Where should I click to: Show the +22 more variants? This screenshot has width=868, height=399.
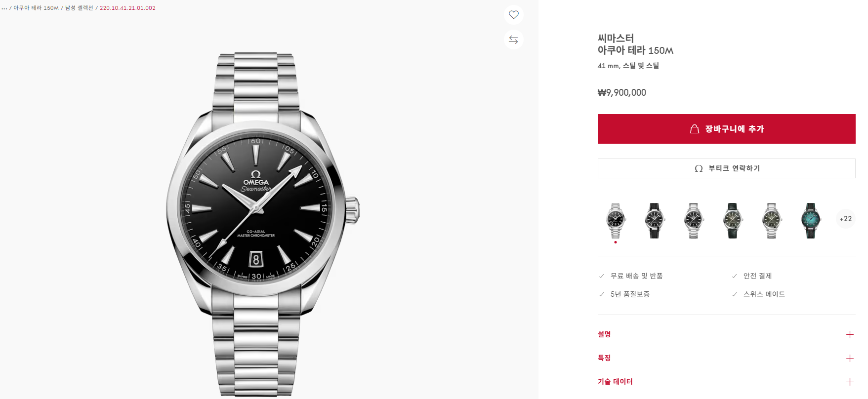(x=846, y=219)
